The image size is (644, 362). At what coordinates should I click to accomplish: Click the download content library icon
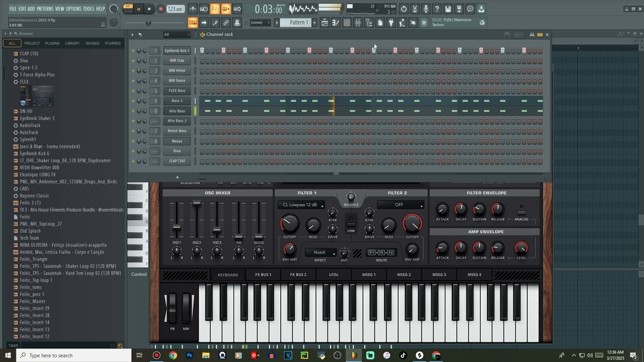[x=481, y=9]
